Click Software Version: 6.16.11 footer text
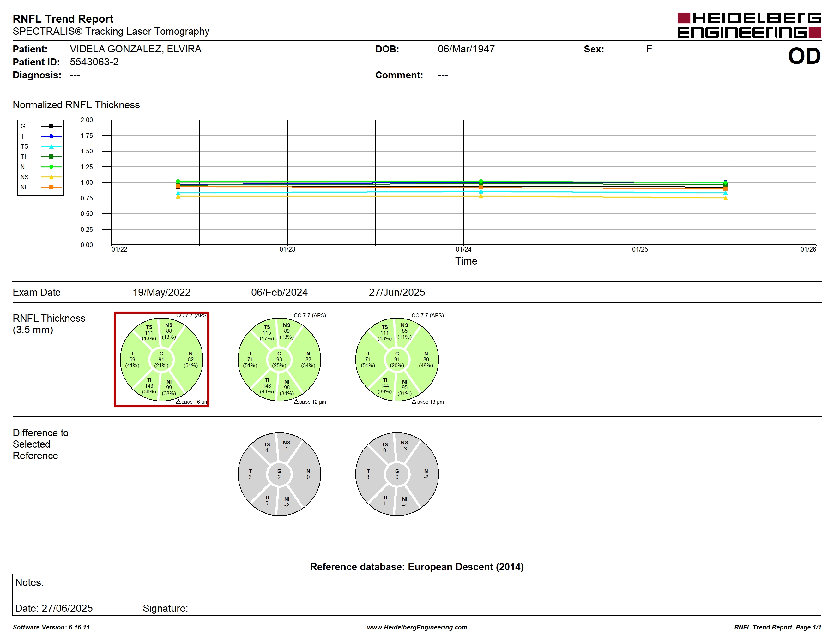This screenshot has height=644, width=834. coord(51,627)
